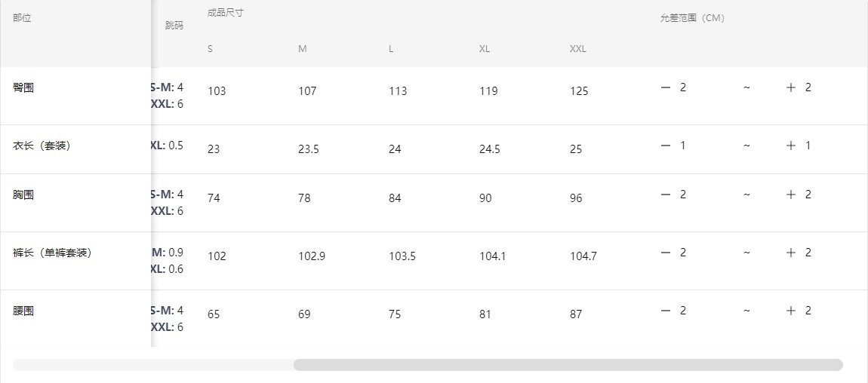The image size is (868, 383).
Task: Select the XXL size column header
Action: coord(577,49)
